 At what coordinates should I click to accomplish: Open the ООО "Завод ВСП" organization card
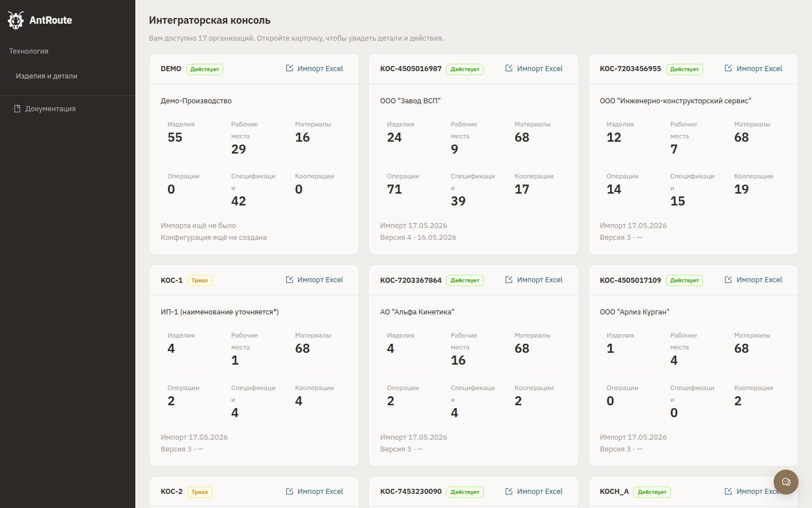click(474, 154)
